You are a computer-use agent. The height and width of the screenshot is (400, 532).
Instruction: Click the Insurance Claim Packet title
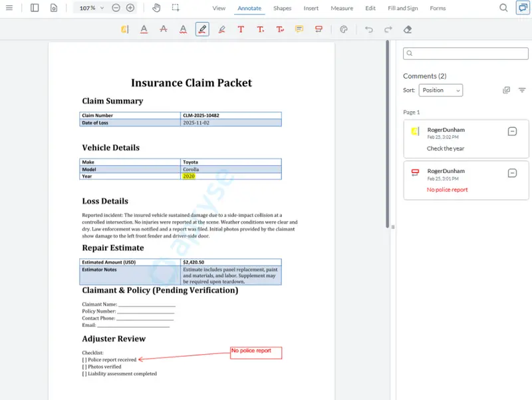point(192,83)
